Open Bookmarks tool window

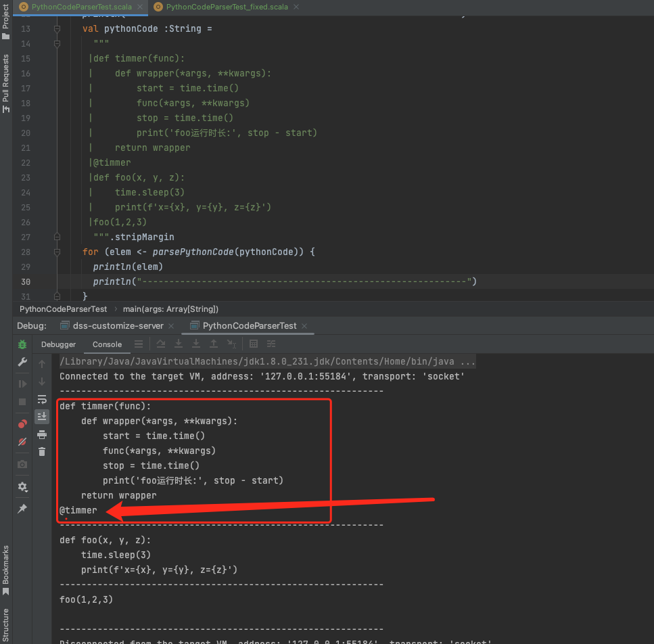(x=6, y=570)
